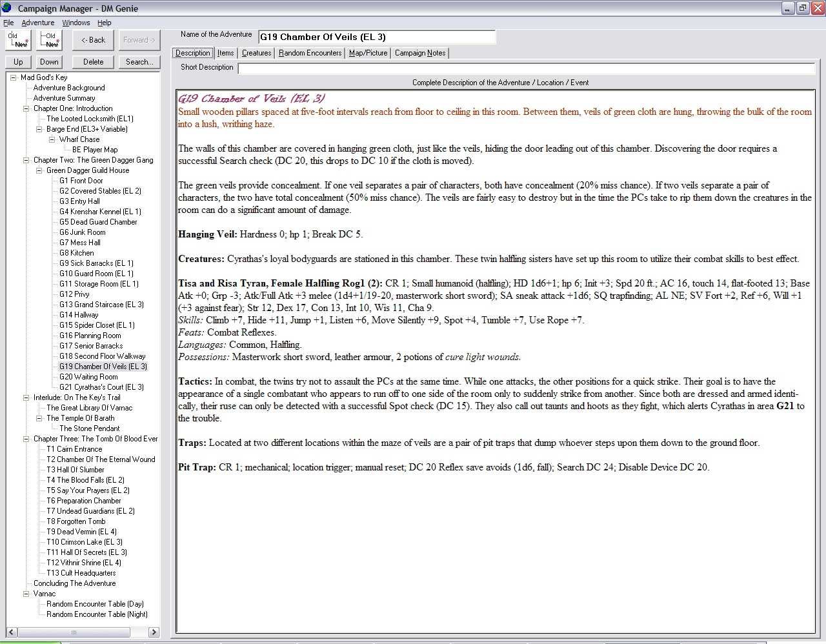Click the tree scrollbar left arrow

[12, 632]
